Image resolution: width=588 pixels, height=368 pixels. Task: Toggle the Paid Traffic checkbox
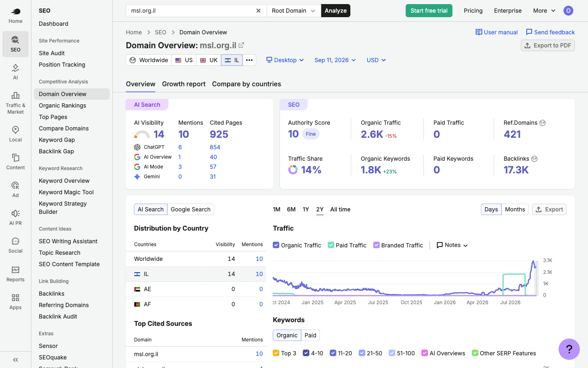pos(331,245)
